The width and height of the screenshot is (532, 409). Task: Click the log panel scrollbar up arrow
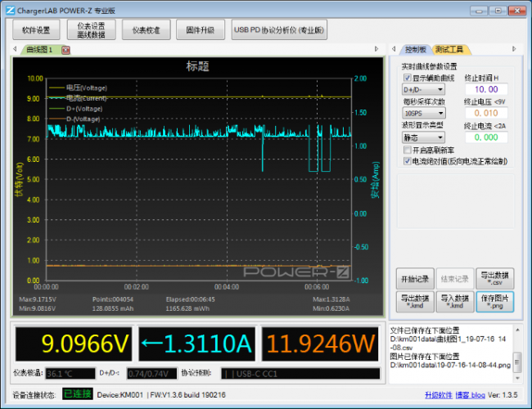pyautogui.click(x=517, y=330)
